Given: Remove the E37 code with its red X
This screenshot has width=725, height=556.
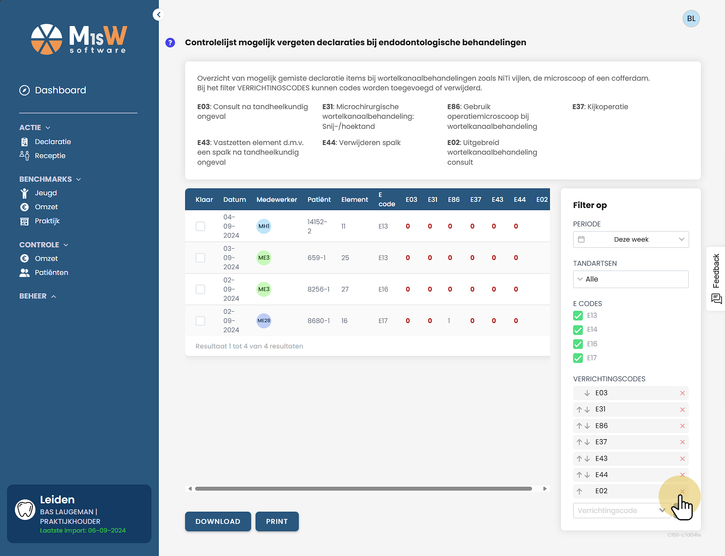Looking at the screenshot, I should [x=682, y=442].
